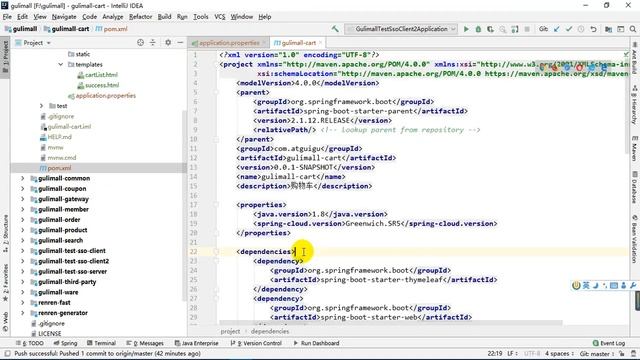Show Git history clock icon

pyautogui.click(x=581, y=29)
